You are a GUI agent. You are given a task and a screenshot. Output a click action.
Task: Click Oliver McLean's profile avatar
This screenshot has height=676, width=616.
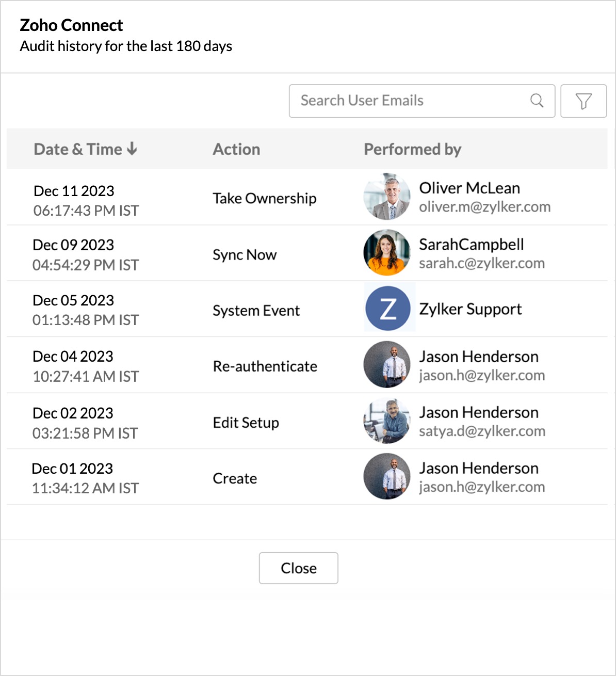(387, 197)
